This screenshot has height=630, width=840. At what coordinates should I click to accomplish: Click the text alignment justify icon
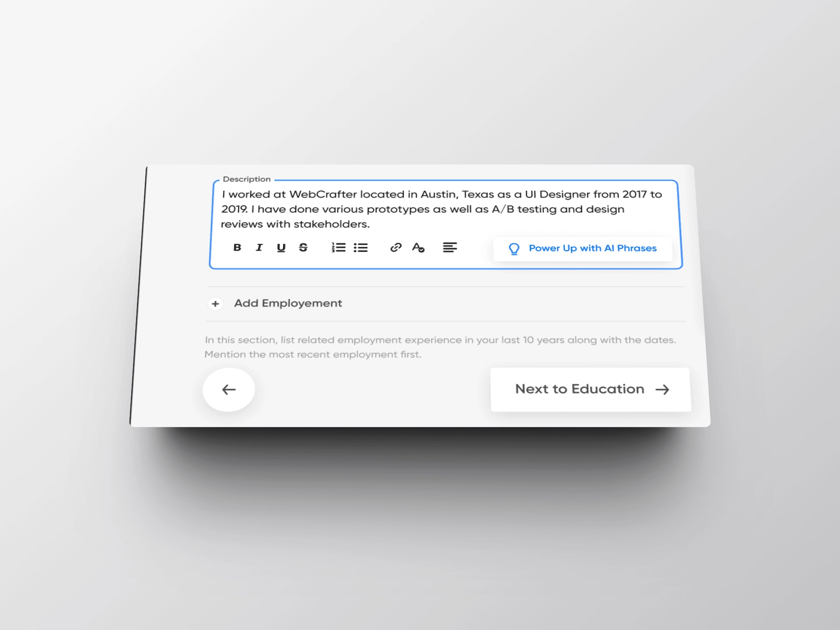(451, 248)
